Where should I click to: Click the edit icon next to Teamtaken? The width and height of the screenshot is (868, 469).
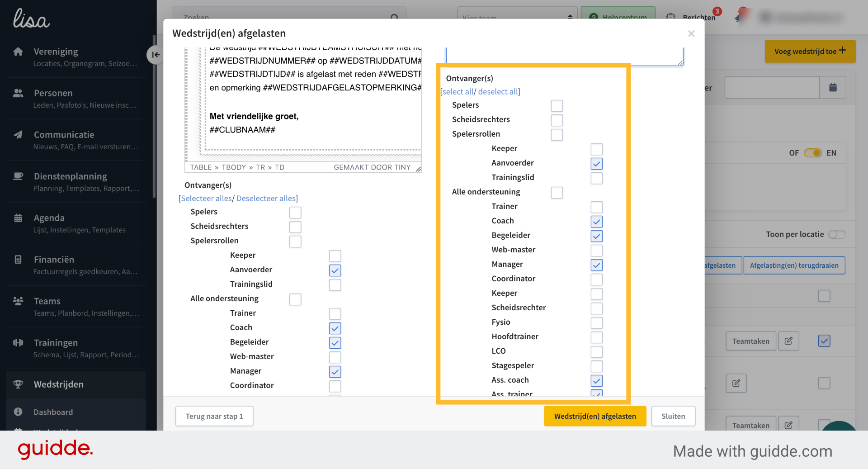pyautogui.click(x=788, y=341)
